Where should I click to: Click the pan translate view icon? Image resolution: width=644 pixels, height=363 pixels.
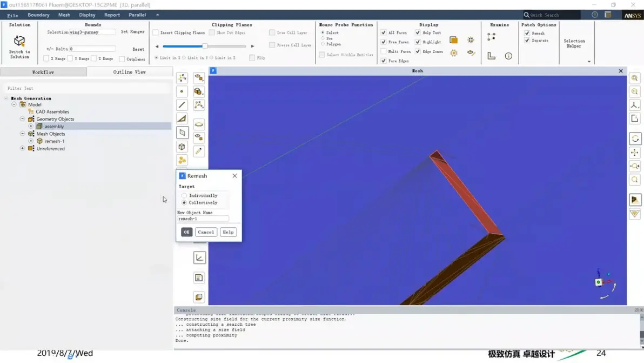tap(635, 153)
